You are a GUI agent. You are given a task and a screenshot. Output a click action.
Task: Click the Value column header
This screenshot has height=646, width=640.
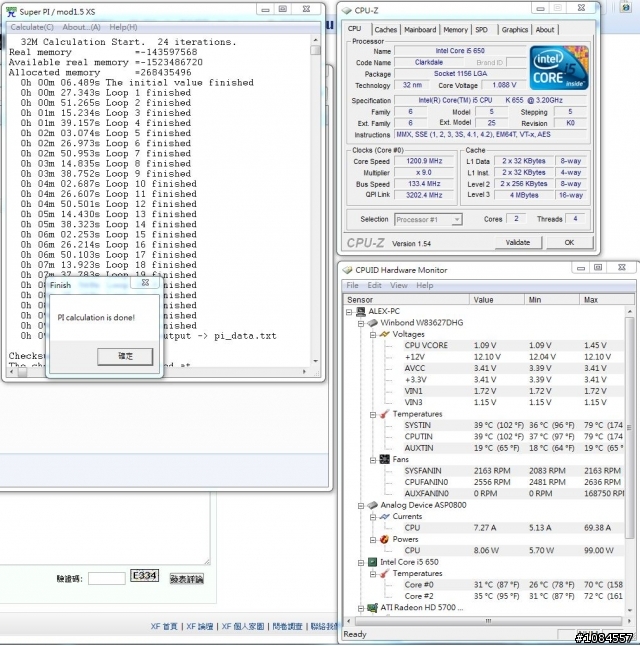tap(497, 300)
